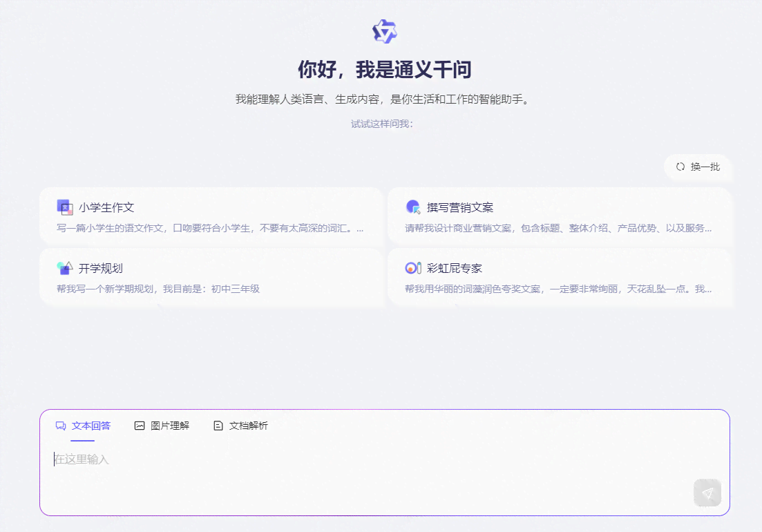Click the 撰写营销文案 card icon

pyautogui.click(x=413, y=207)
